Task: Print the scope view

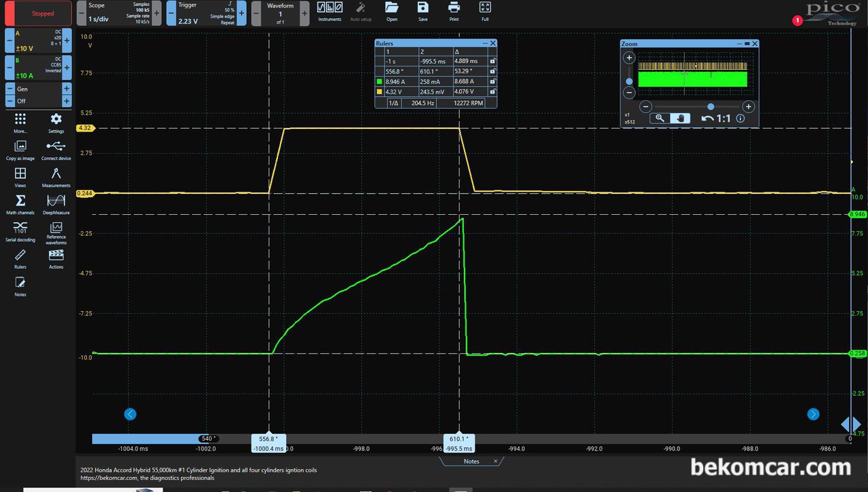Action: click(454, 11)
